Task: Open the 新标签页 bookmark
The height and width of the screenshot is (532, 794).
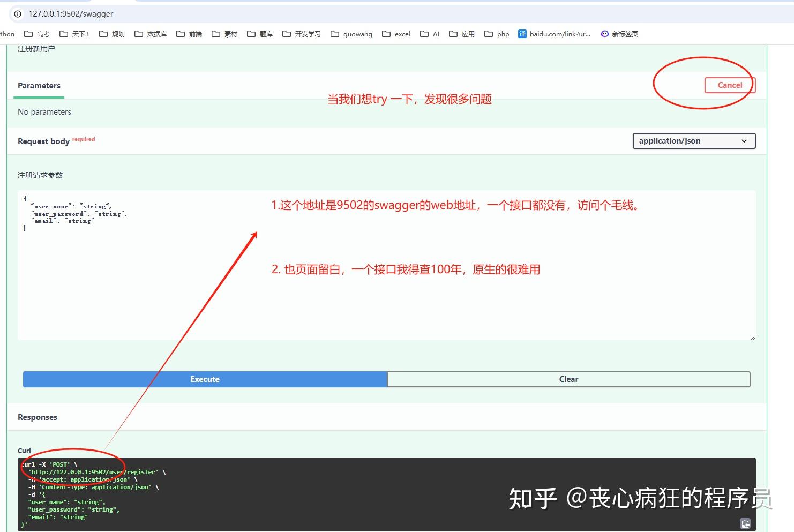Action: tap(619, 34)
